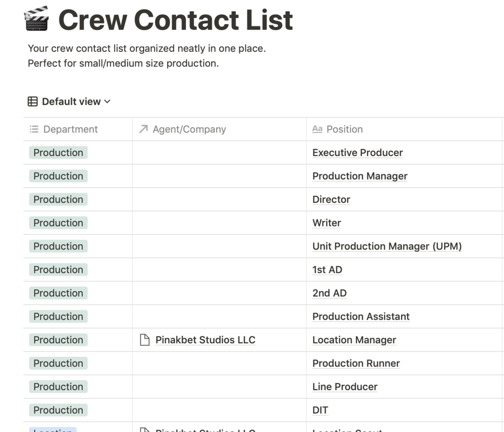Open the Unit Production Manager (UPM) entry
The image size is (504, 432).
coord(387,247)
